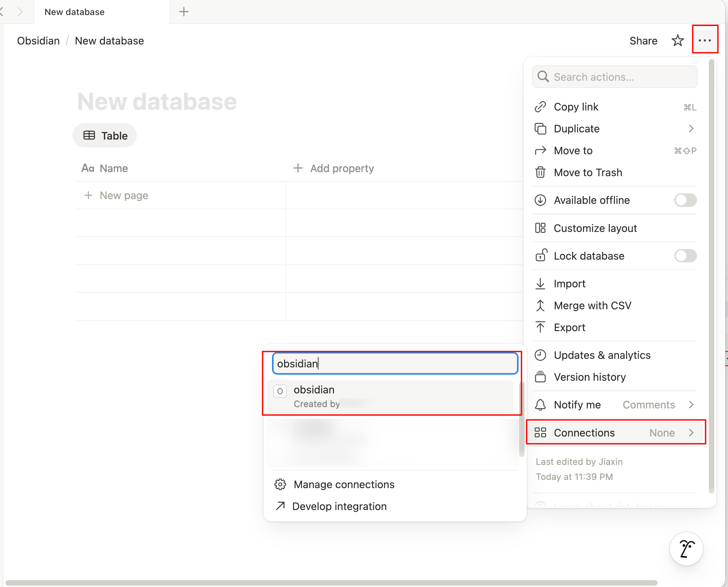Toggle Lock database switch
728x587 pixels.
point(685,256)
